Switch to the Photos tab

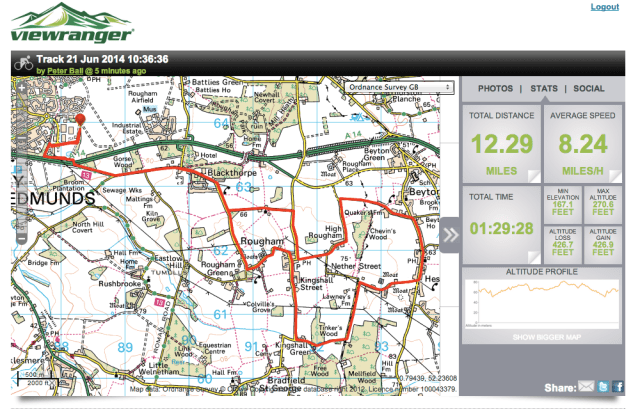[496, 89]
